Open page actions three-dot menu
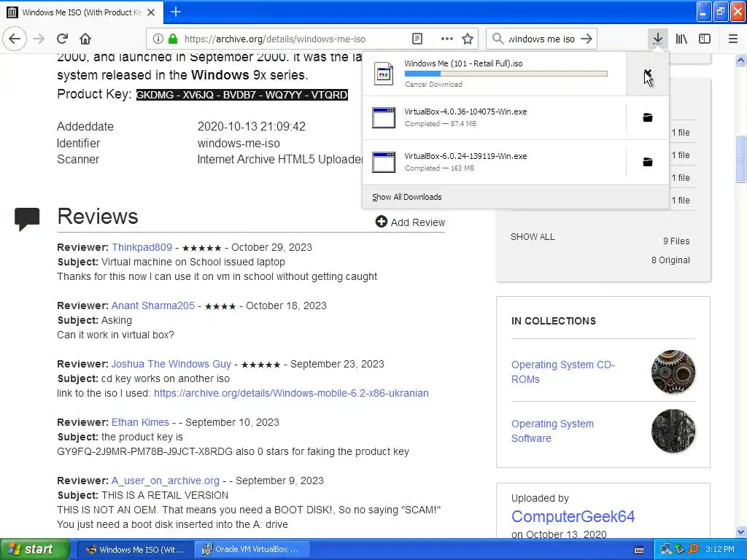The image size is (747, 560). [447, 39]
